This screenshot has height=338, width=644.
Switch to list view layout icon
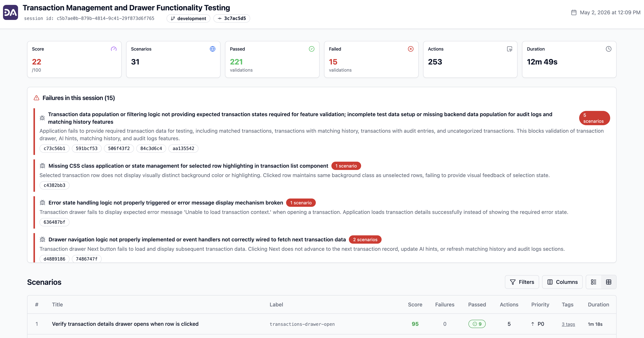[593, 282]
